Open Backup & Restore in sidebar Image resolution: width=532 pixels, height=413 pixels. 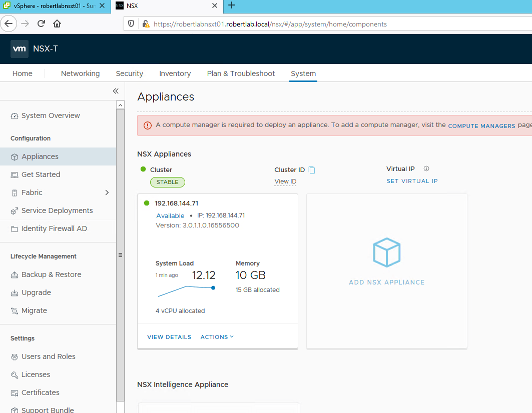pyautogui.click(x=51, y=274)
